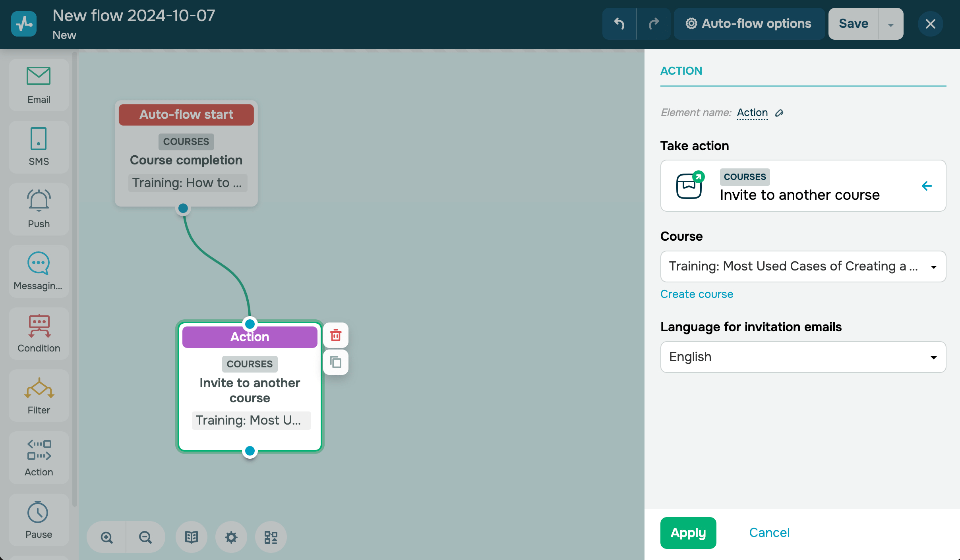Zoom in on the flow canvas
This screenshot has height=560, width=960.
[x=106, y=537]
